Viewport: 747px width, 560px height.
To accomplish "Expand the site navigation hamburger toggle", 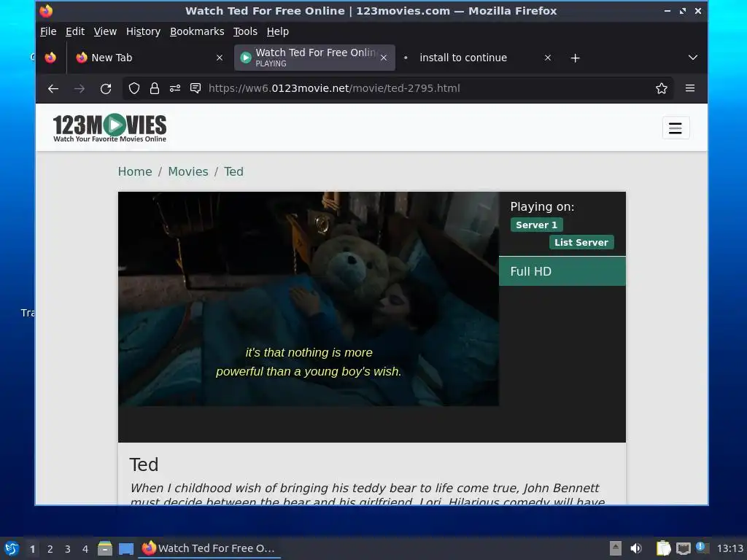I will click(x=676, y=128).
